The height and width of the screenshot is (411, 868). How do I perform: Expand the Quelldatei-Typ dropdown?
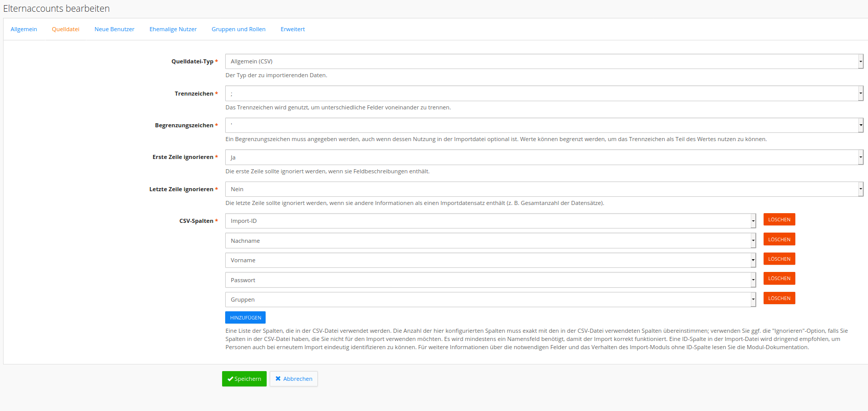click(x=544, y=61)
